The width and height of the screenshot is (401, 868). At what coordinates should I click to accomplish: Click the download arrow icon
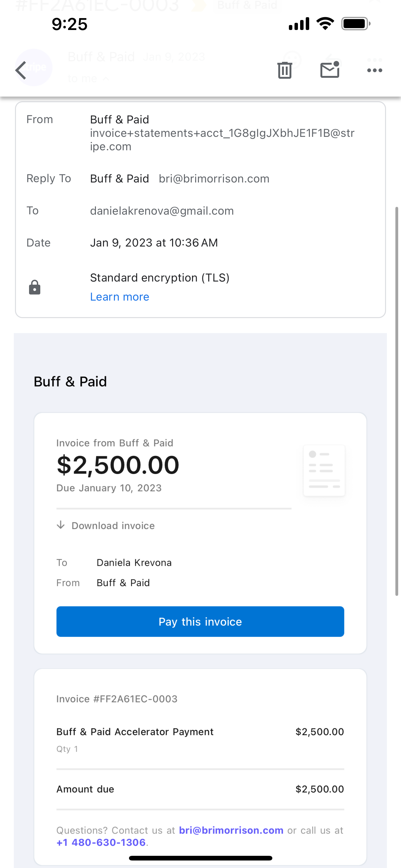coord(61,525)
